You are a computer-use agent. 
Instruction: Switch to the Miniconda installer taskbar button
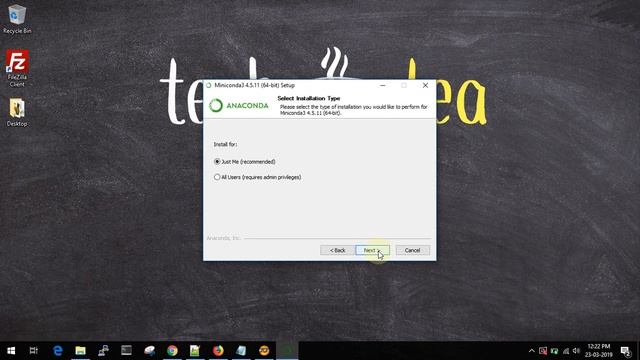click(287, 351)
